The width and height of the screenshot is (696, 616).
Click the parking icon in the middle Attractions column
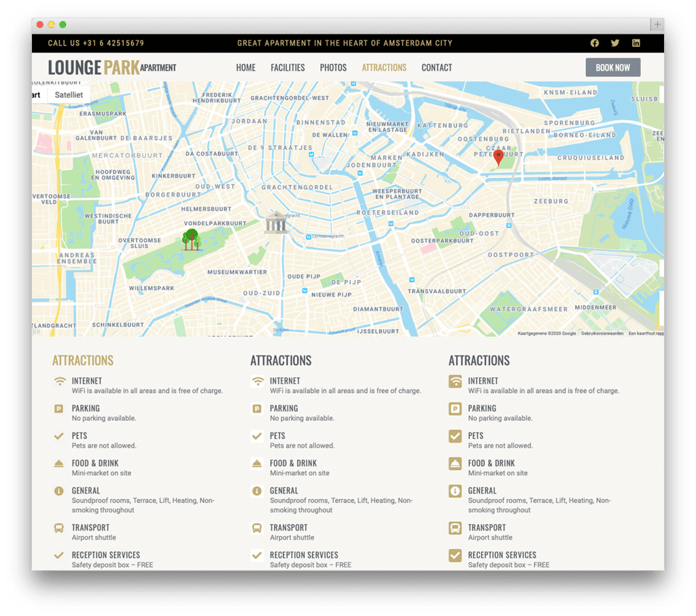coord(256,409)
